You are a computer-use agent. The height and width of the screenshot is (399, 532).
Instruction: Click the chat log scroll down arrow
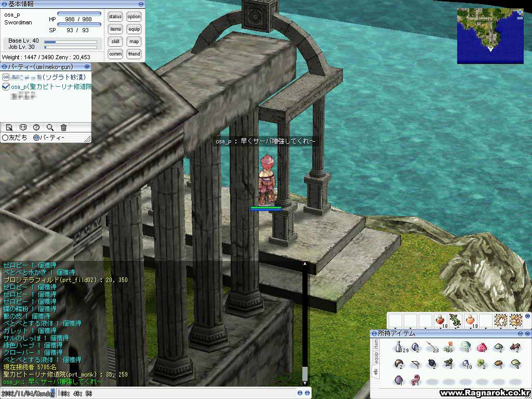305,383
